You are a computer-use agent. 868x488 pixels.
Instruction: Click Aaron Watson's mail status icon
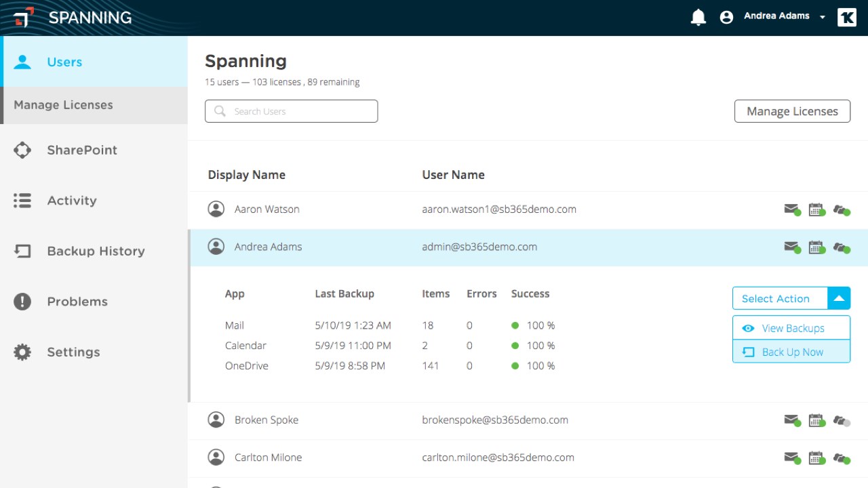click(792, 209)
